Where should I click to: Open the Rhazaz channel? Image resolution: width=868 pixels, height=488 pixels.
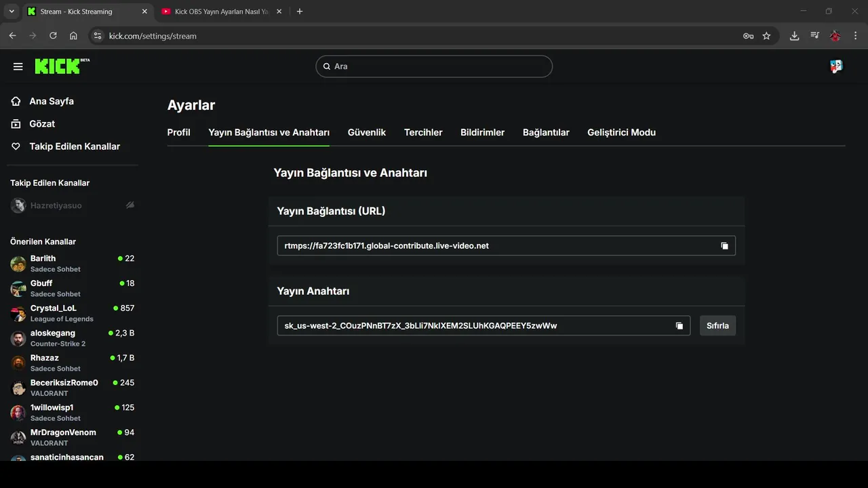click(72, 363)
